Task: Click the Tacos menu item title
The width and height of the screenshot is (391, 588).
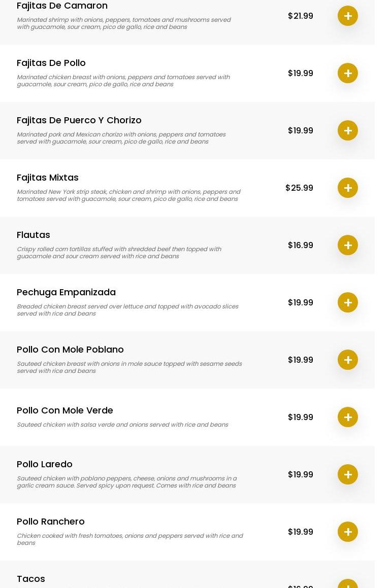Action: point(31,579)
